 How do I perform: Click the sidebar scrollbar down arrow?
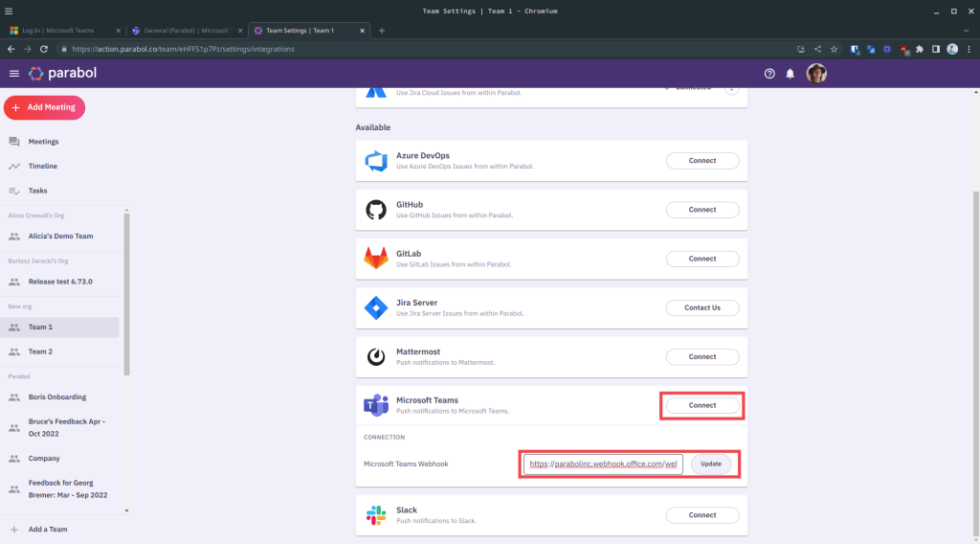pos(127,510)
